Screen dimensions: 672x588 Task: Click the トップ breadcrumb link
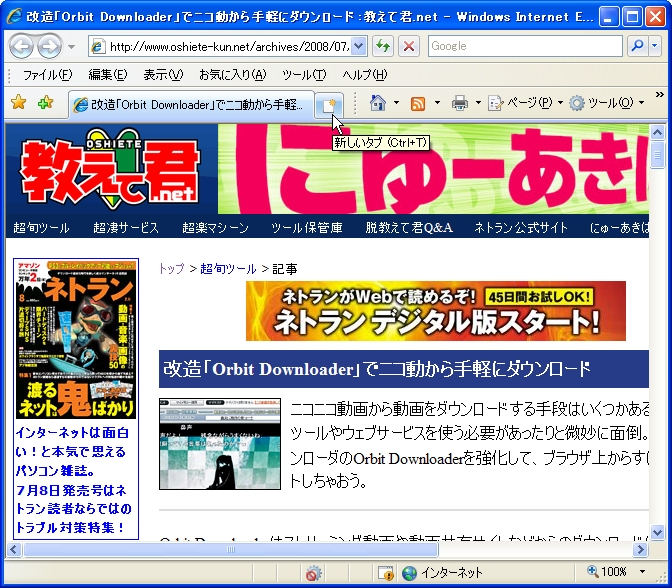click(172, 269)
